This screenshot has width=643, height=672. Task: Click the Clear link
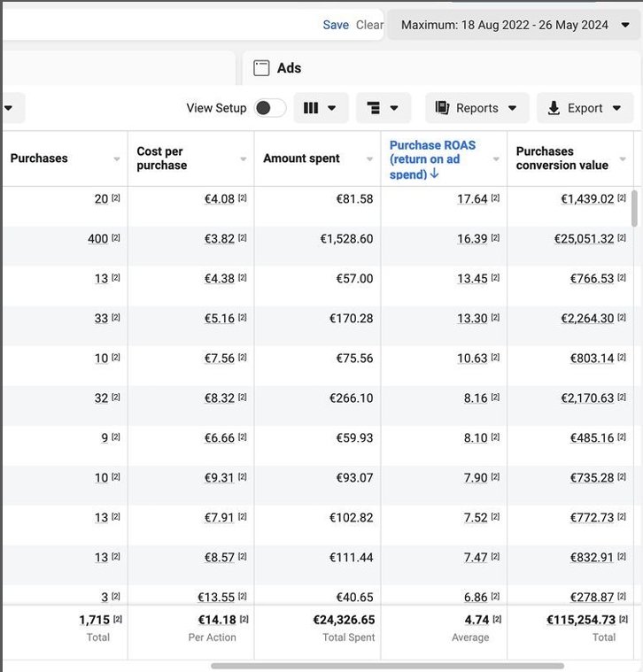pos(369,25)
